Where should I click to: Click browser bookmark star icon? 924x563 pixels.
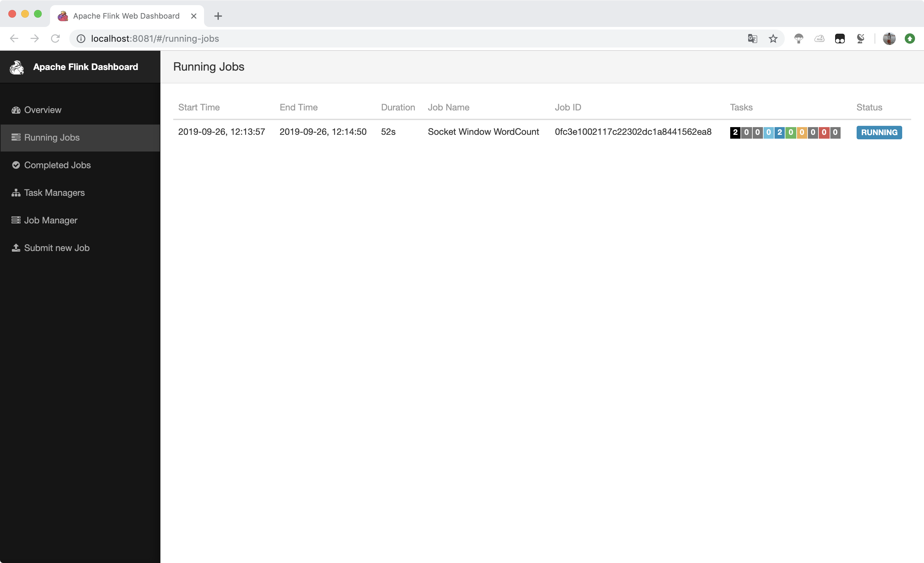point(773,39)
